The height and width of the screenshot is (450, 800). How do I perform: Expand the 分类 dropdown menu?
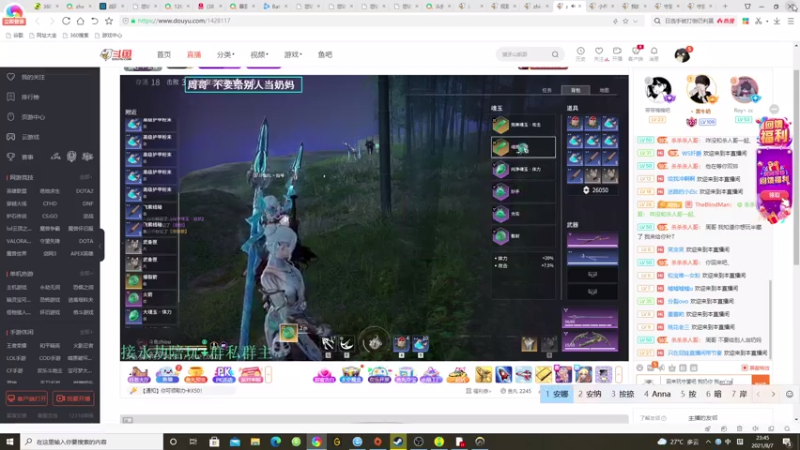pyautogui.click(x=226, y=55)
